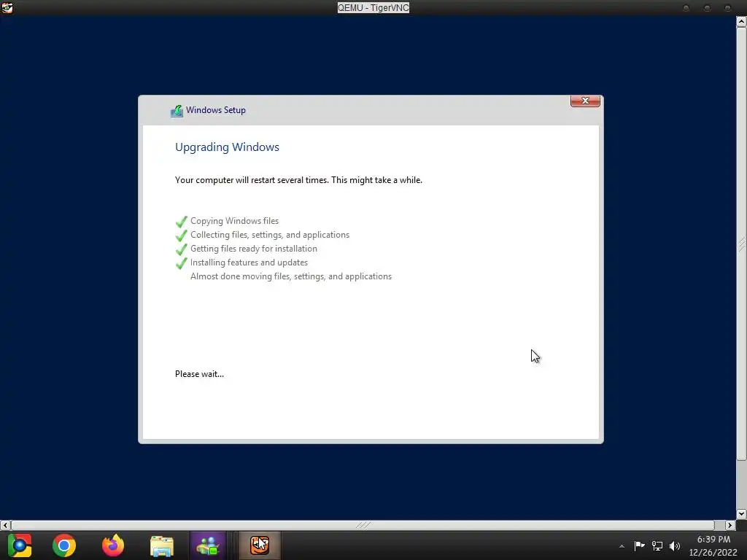Open the network tray icon
Image resolution: width=747 pixels, height=560 pixels.
tap(657, 545)
